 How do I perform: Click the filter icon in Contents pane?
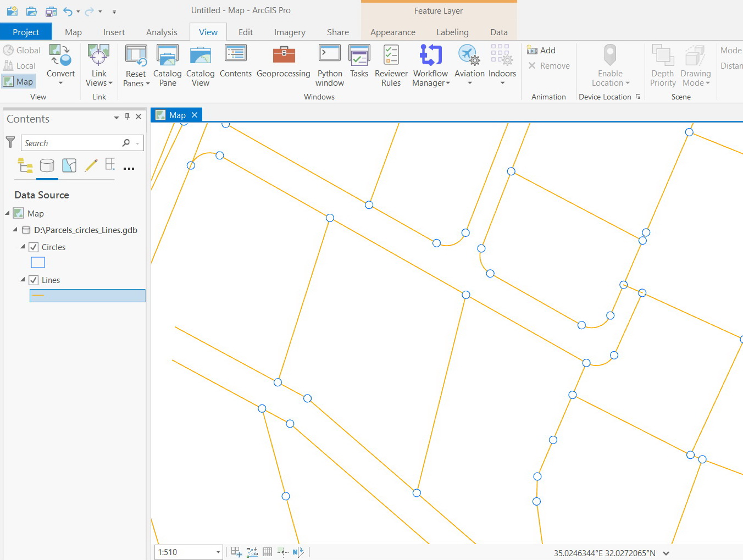(x=10, y=142)
